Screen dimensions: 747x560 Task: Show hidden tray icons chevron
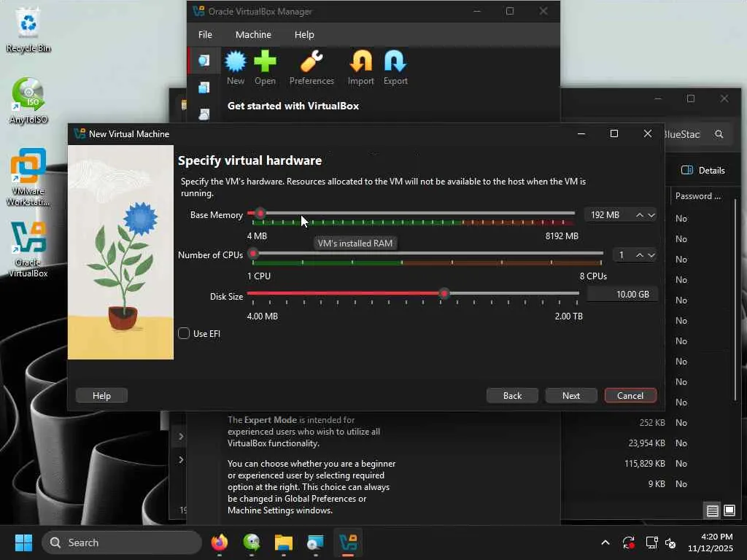(x=605, y=542)
